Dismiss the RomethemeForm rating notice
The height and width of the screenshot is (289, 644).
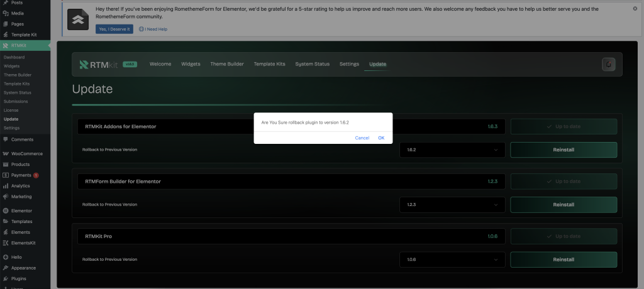[x=635, y=8]
